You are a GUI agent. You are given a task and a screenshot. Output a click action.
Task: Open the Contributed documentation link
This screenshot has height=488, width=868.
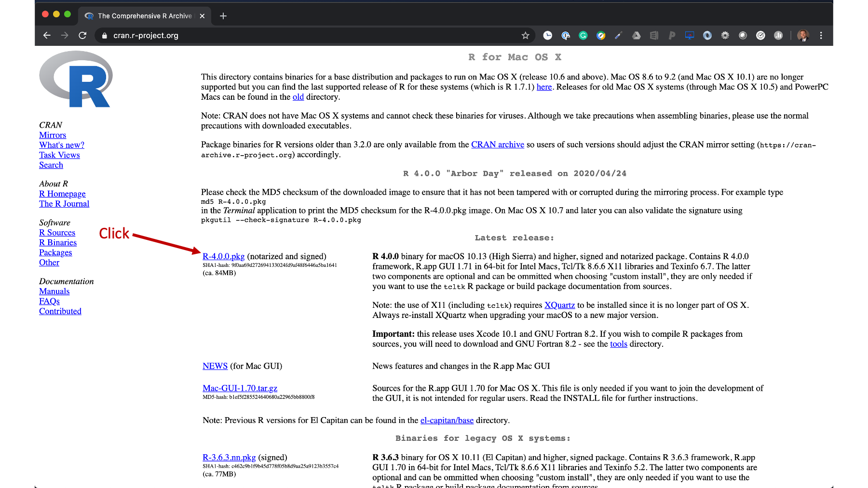coord(60,311)
